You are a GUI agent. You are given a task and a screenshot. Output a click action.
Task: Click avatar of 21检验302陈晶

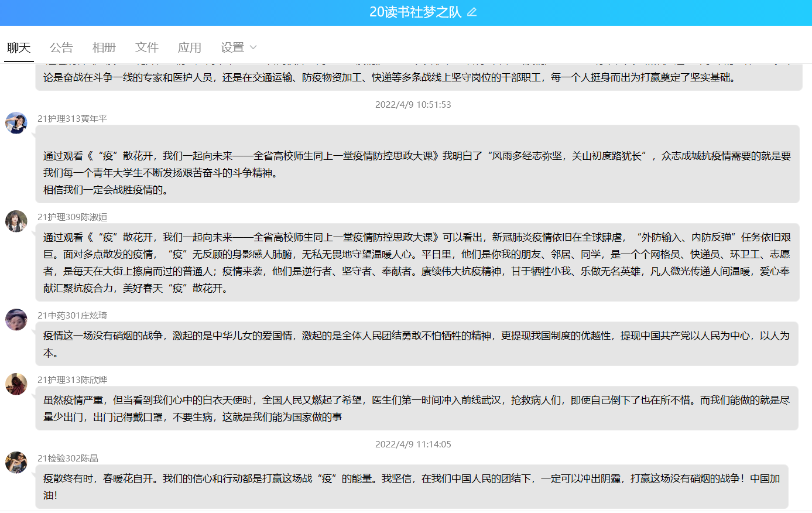pyautogui.click(x=16, y=463)
